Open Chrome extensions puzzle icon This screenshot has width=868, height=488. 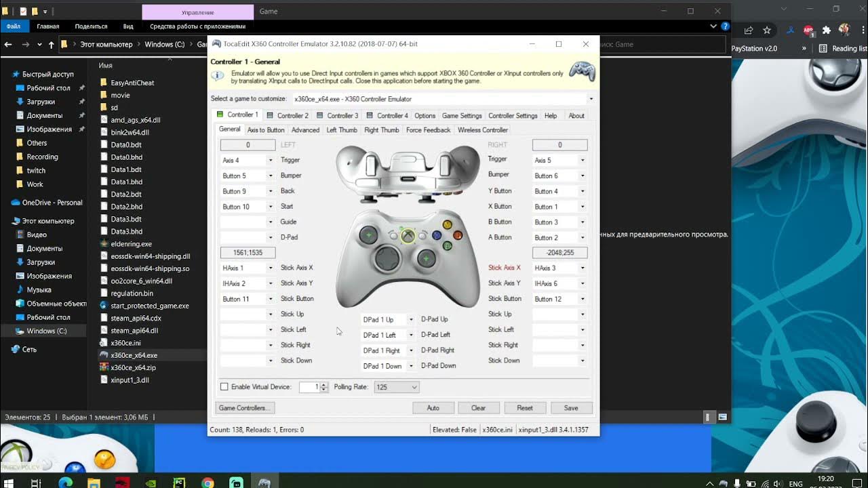click(x=826, y=30)
